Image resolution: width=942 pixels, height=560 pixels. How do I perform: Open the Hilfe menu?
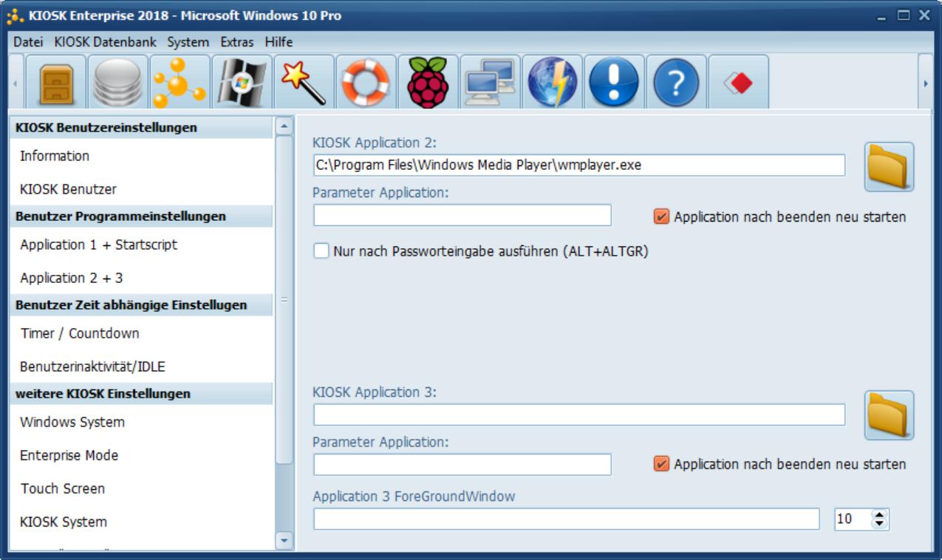tap(279, 42)
